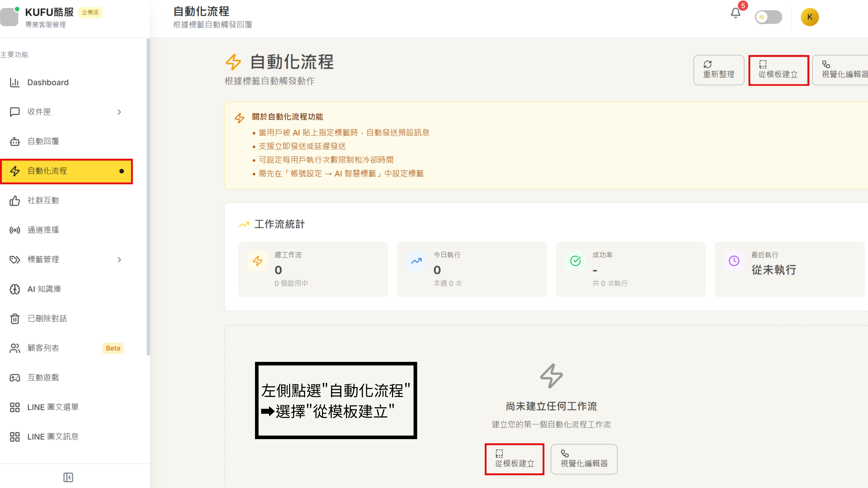Go to 自動回覆 in sidebar
868x488 pixels.
tap(43, 141)
